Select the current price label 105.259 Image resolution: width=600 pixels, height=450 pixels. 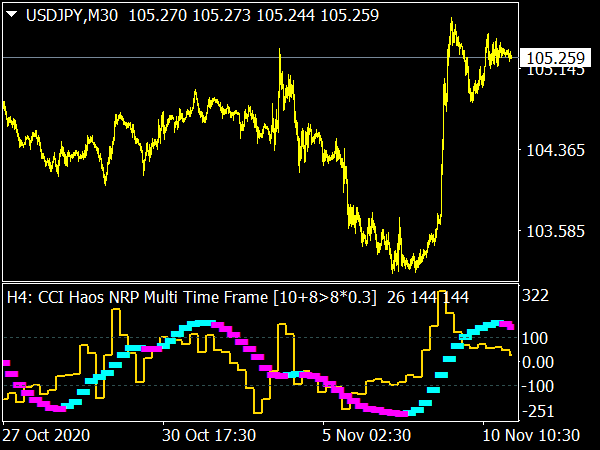click(x=556, y=58)
